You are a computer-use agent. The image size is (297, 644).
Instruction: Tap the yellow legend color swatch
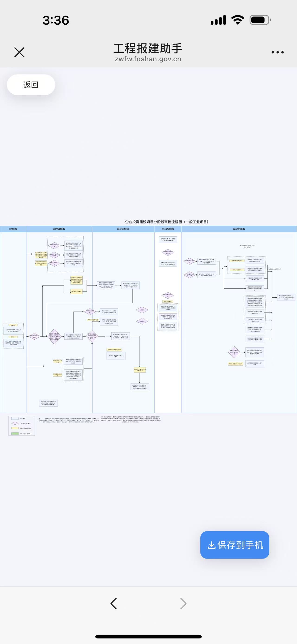pos(15,428)
